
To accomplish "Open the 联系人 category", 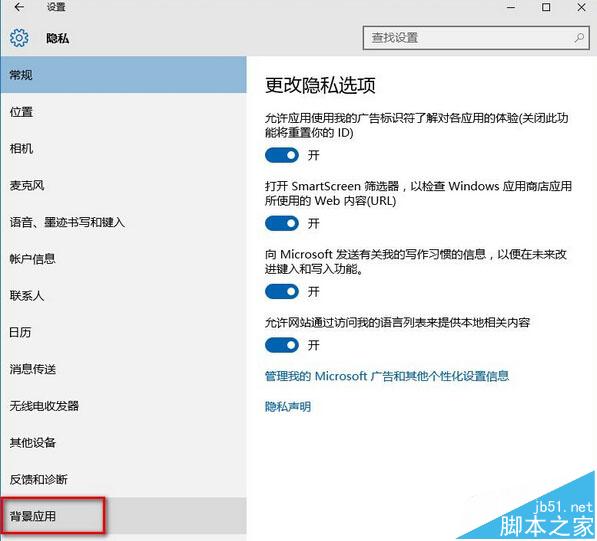I will [123, 295].
